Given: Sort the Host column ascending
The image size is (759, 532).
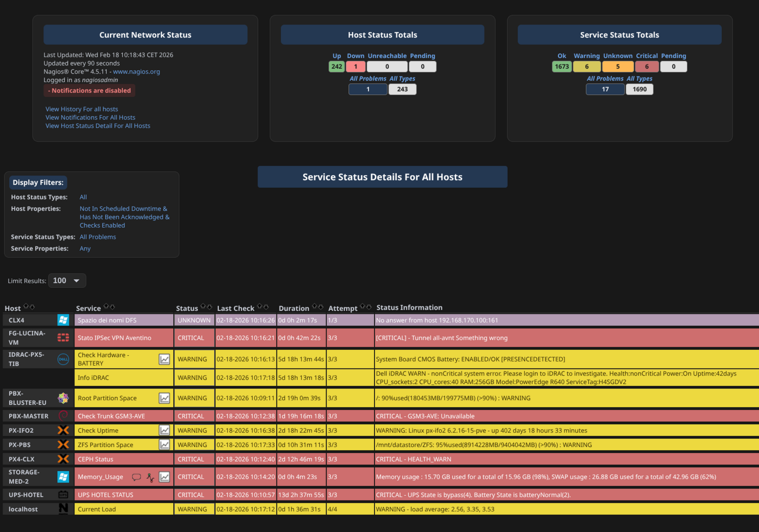Looking at the screenshot, I should click(x=26, y=307).
